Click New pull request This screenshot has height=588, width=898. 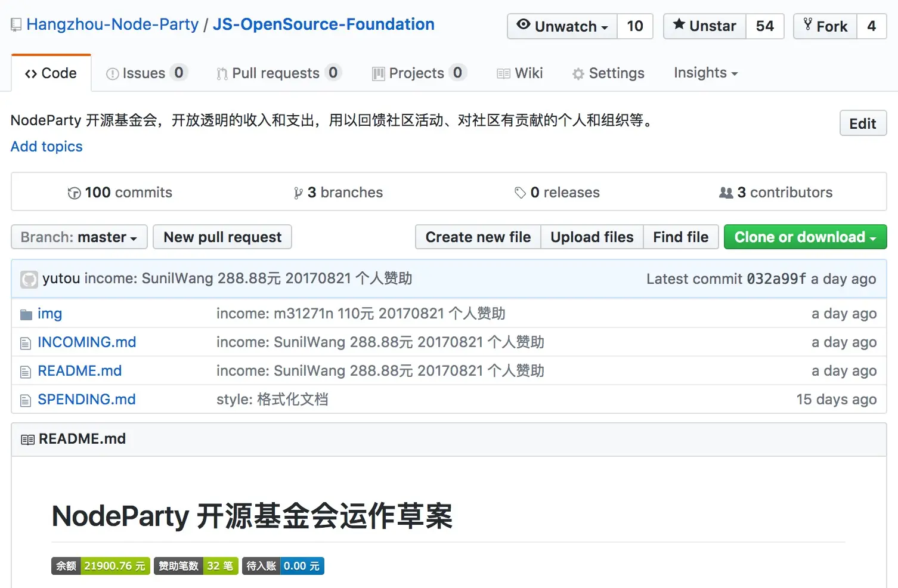(222, 237)
